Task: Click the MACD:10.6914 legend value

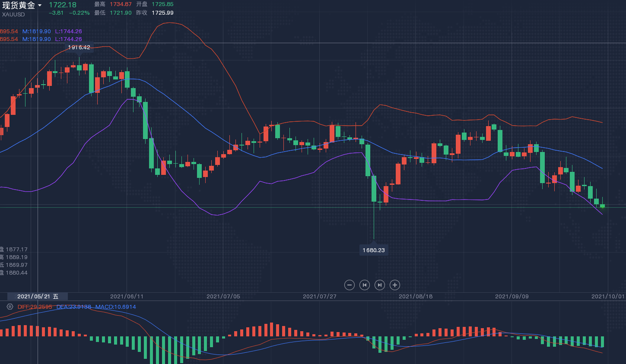Action: click(x=115, y=307)
